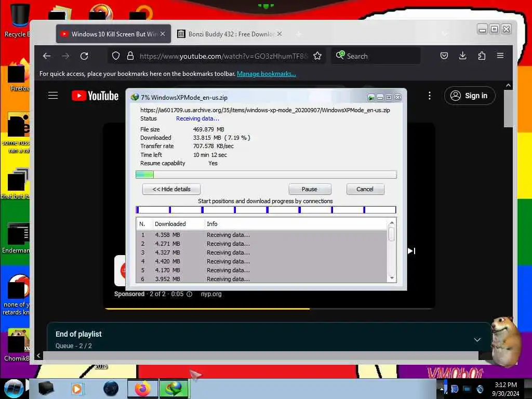Open Firefox from the taskbar
532x399 pixels.
[x=142, y=389]
